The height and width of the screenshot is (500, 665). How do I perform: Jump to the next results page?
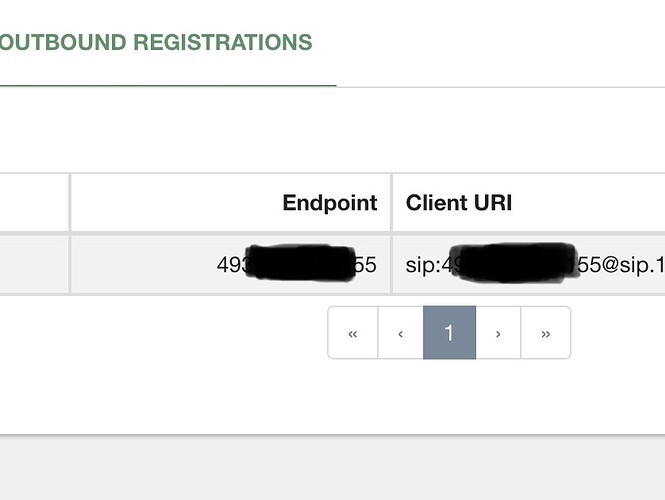point(498,333)
